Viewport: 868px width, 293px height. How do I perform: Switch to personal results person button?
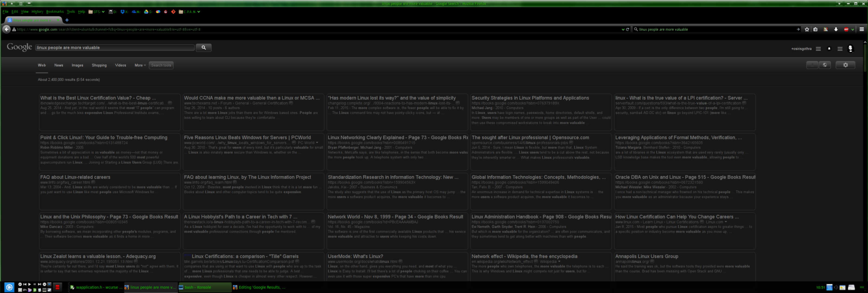812,65
